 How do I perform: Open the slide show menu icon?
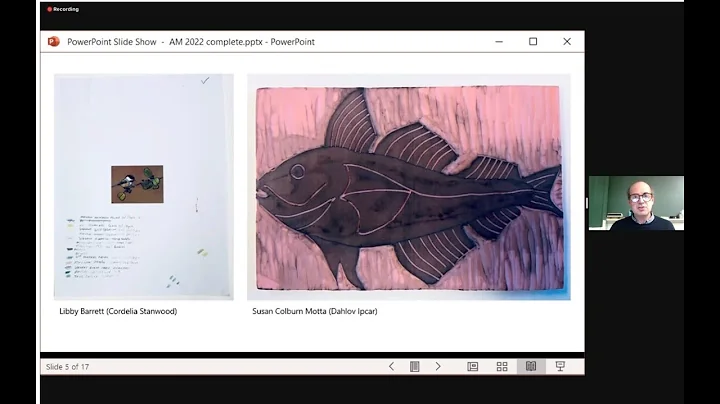(415, 366)
